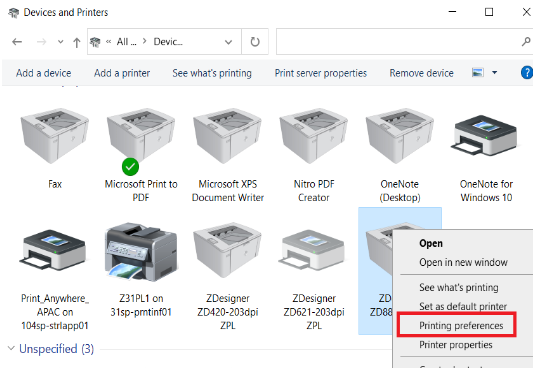Show hidden breadcrumb locations chevron

click(108, 42)
